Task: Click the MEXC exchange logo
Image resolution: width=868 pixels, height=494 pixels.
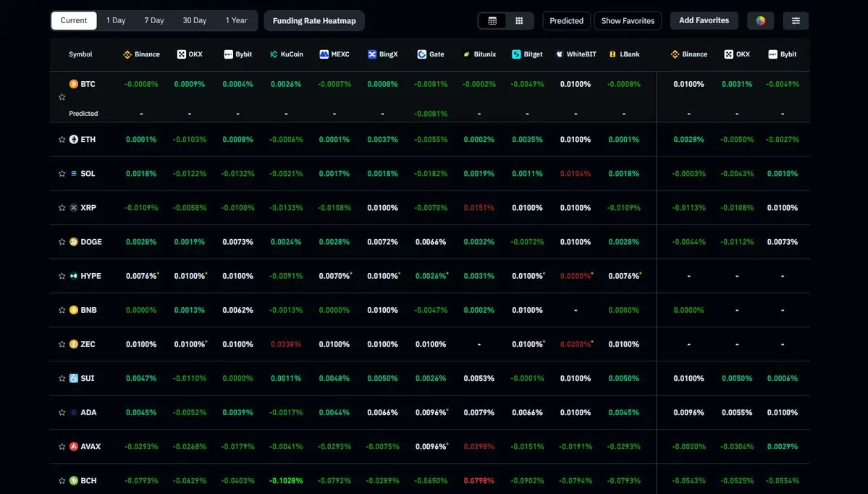Action: pyautogui.click(x=324, y=54)
